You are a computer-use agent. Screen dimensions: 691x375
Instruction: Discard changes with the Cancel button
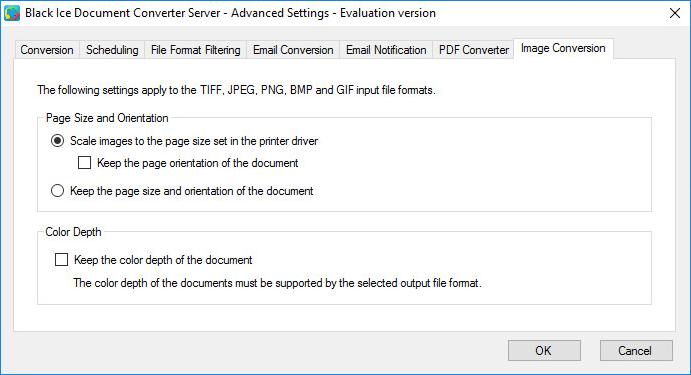(636, 350)
